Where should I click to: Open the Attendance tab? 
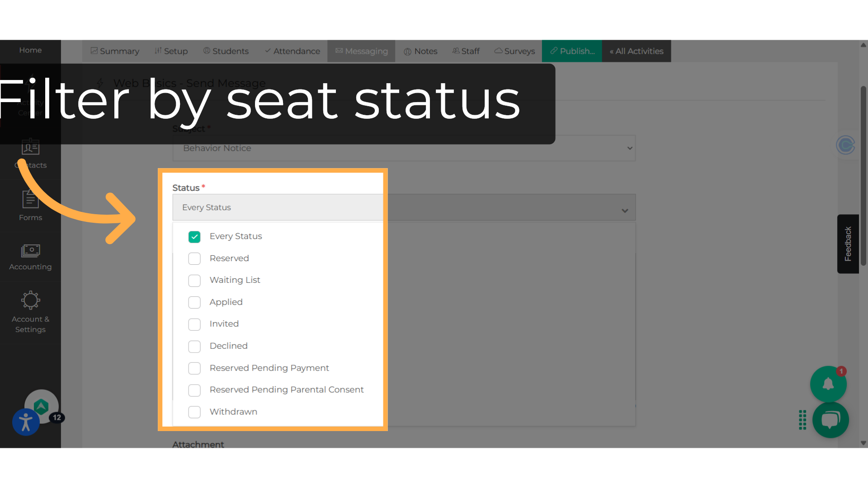point(292,51)
